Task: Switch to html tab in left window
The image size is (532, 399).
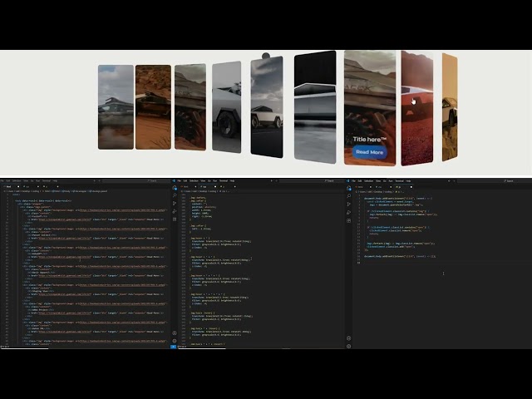Action: (9, 186)
